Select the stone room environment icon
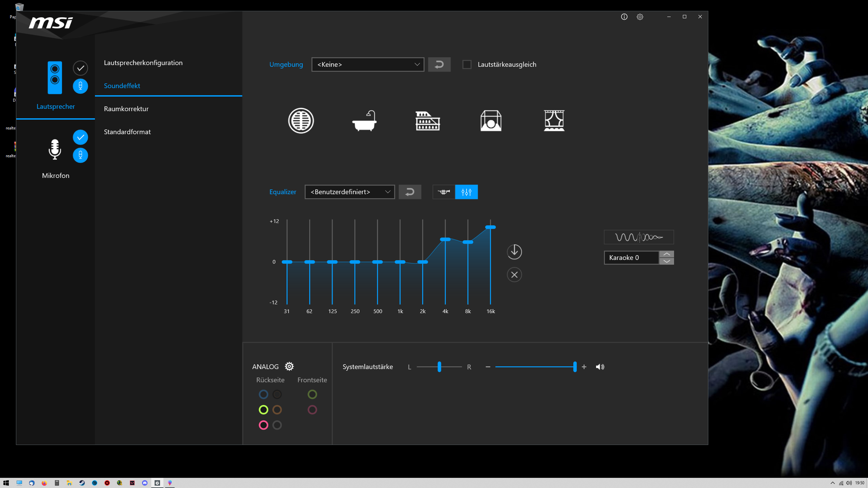Screen dimensions: 868x488 [x=491, y=121]
